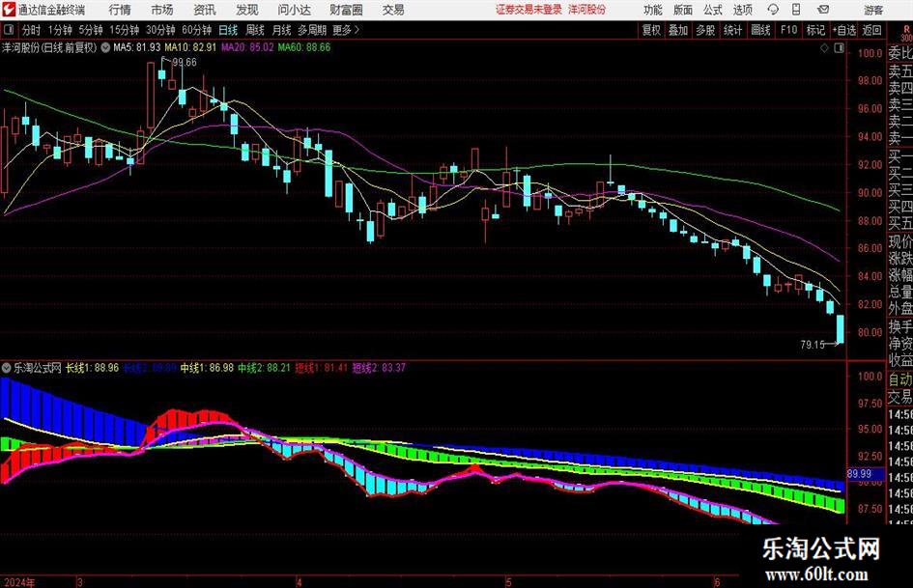Viewport: 913px width, 588px height.
Task: Open the 版面 menu
Action: click(683, 10)
